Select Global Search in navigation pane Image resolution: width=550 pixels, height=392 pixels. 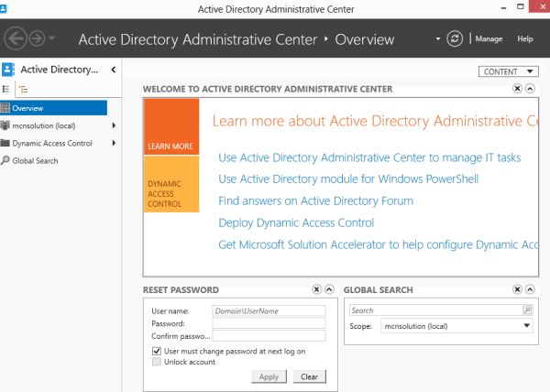click(35, 161)
